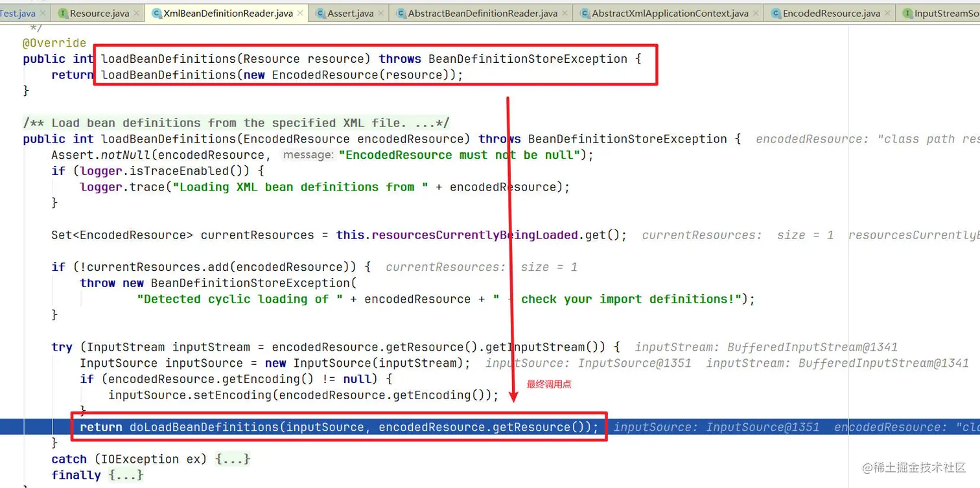This screenshot has width=980, height=488.
Task: Open the AbstractBeanDefinitionReader.java tab
Action: click(482, 13)
